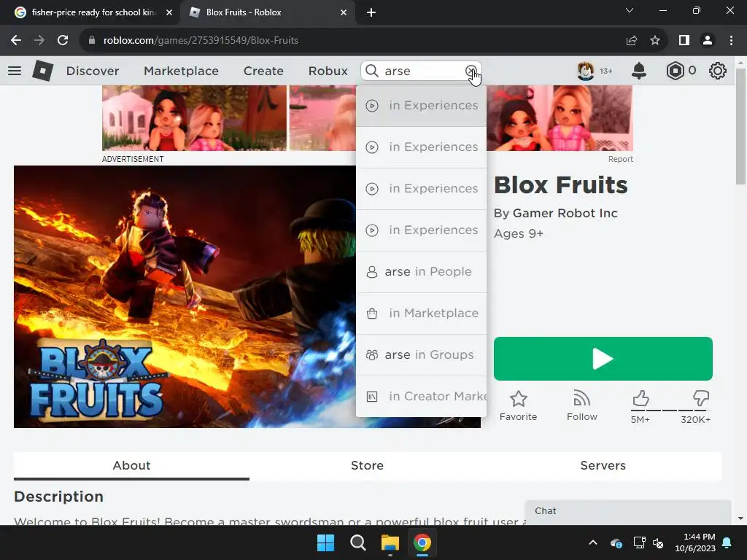Screen dimensions: 747x560
Task: Click the address bar URL
Action: click(x=201, y=41)
